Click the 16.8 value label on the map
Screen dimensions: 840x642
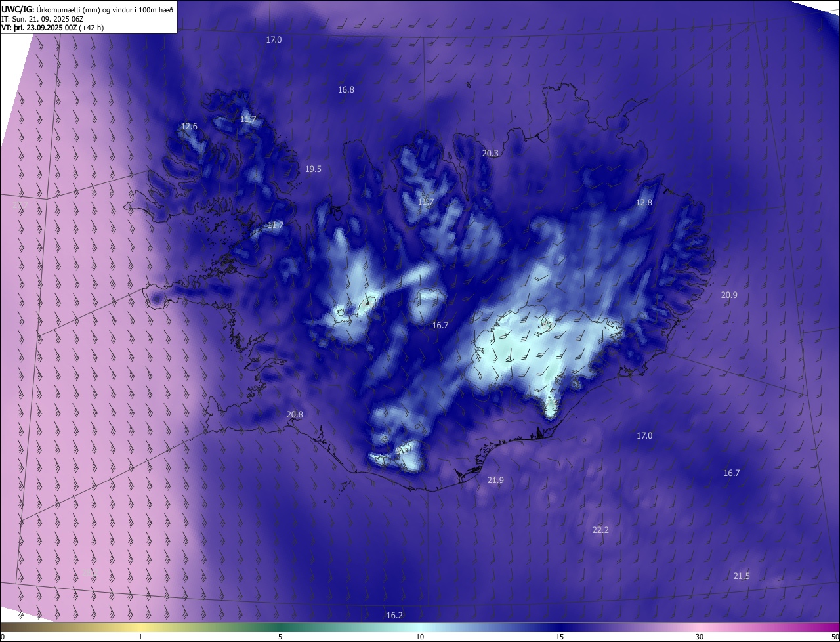coord(346,89)
